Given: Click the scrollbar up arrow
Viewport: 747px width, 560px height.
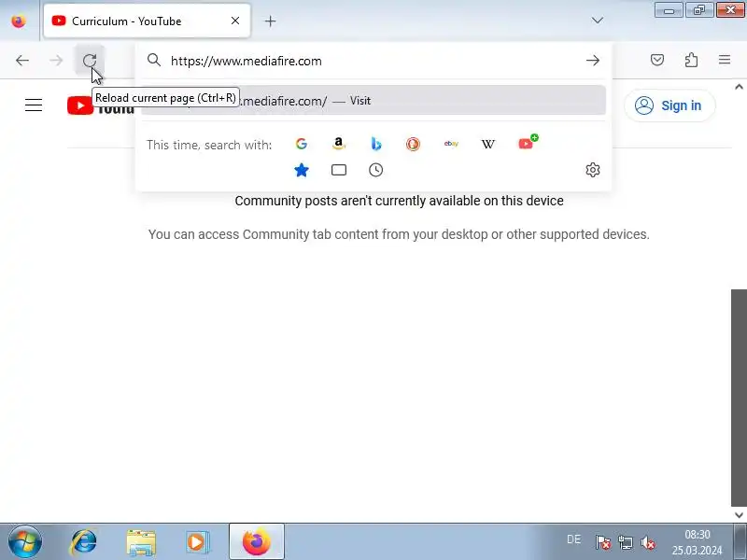Looking at the screenshot, I should (739, 87).
